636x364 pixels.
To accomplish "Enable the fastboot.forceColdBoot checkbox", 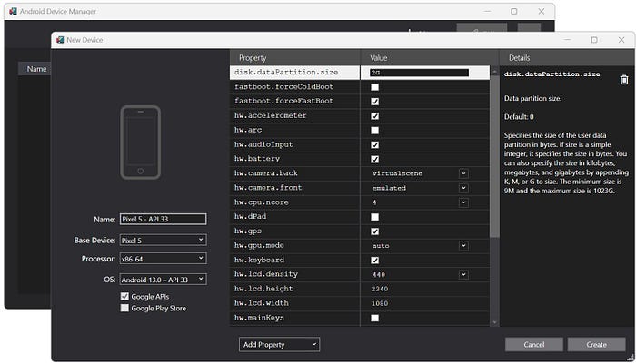I will click(x=374, y=87).
